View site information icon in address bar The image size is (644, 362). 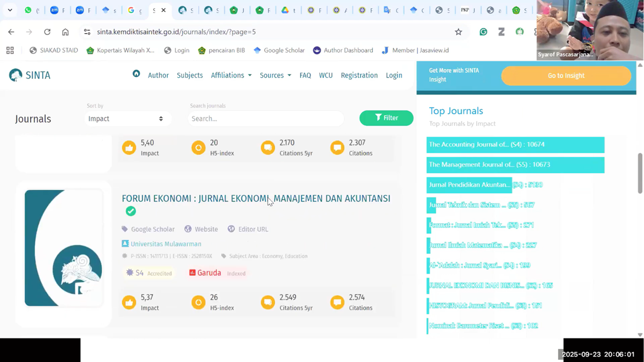87,32
